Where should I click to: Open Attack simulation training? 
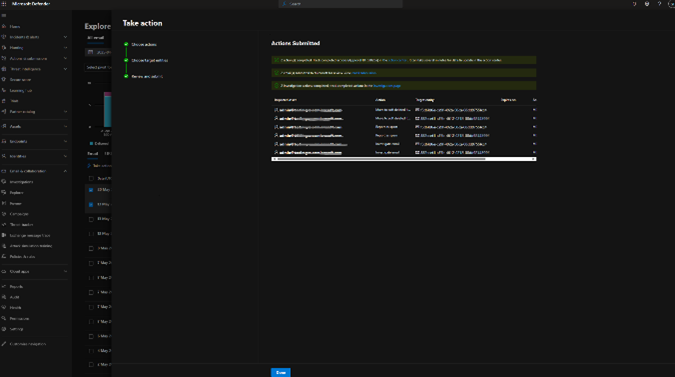coord(31,246)
